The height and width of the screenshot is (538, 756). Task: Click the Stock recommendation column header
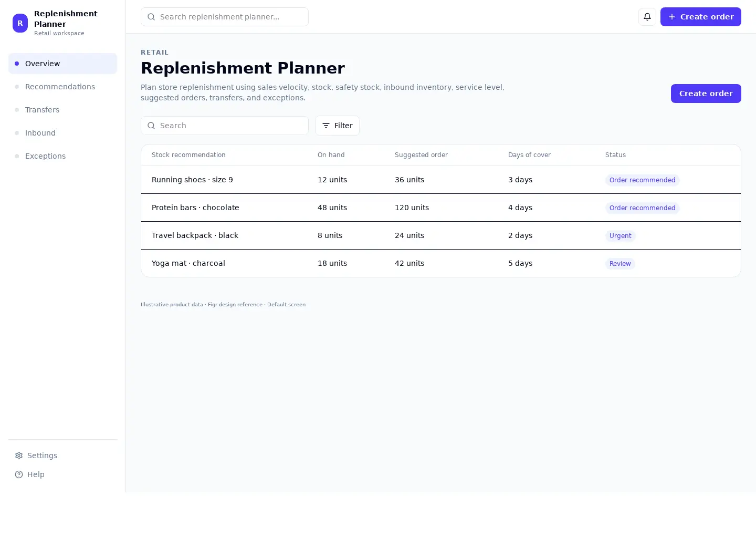[188, 155]
